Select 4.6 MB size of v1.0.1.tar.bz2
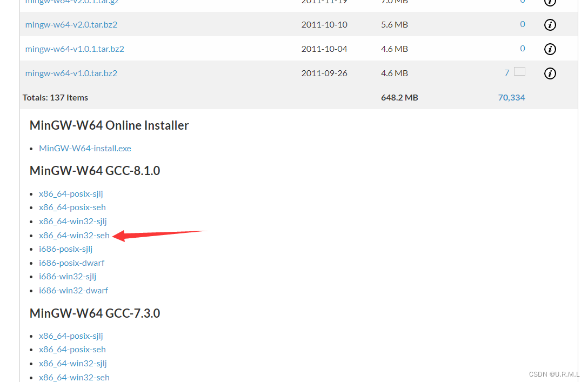Viewport: 588px width, 382px height. pyautogui.click(x=395, y=49)
